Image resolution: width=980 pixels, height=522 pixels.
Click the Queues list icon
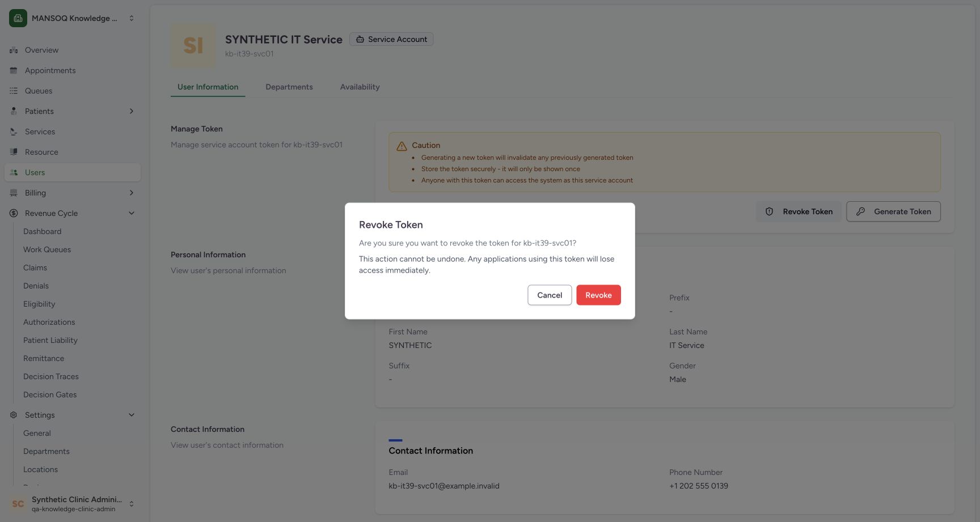pyautogui.click(x=14, y=91)
